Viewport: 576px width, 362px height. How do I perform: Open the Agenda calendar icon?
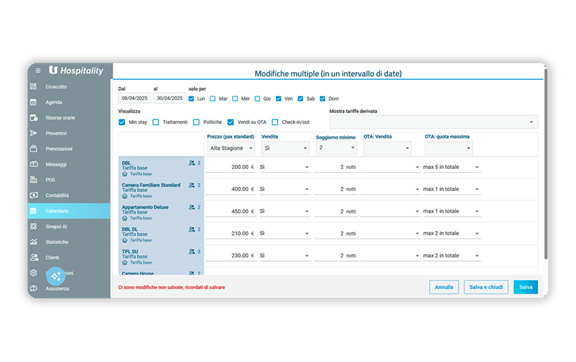(x=33, y=102)
